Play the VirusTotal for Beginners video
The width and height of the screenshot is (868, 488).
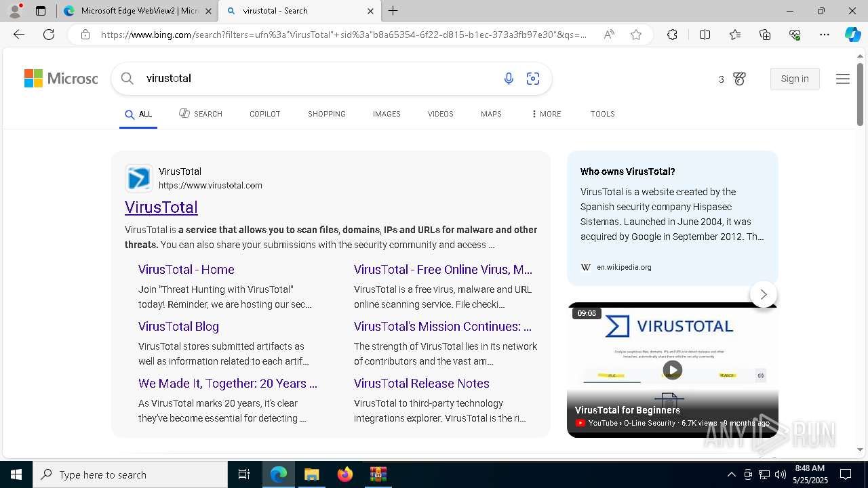(672, 369)
